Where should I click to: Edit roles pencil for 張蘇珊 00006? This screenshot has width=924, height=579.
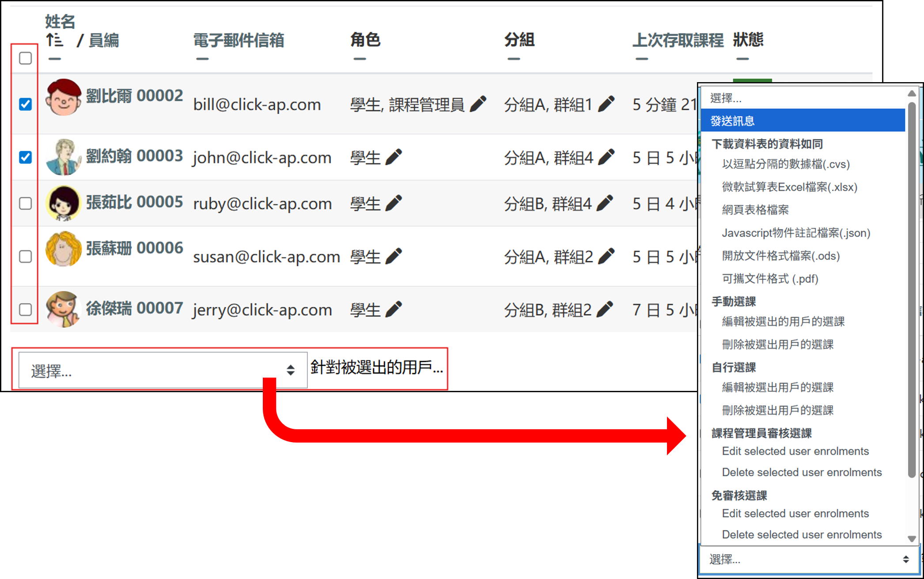coord(394,256)
